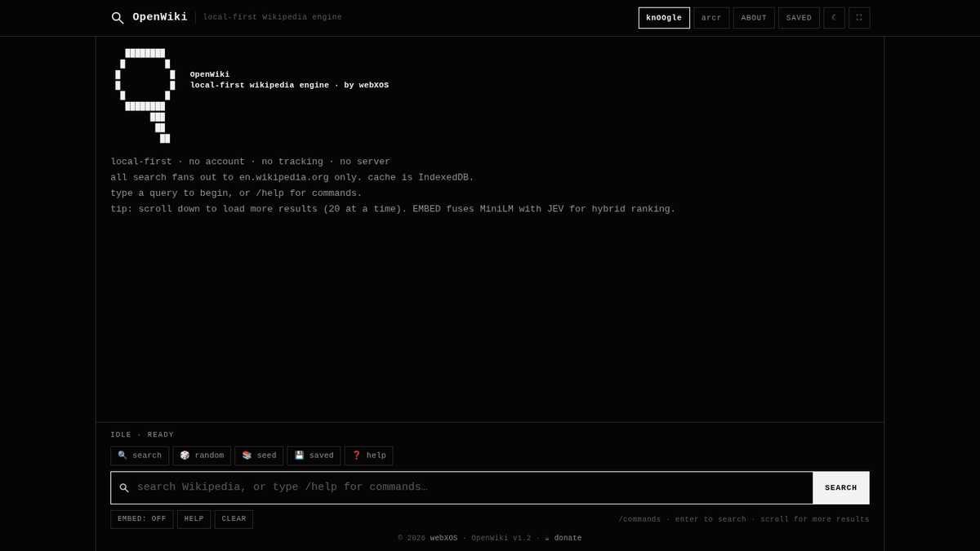
Task: Click the SEARCH button
Action: point(841,488)
